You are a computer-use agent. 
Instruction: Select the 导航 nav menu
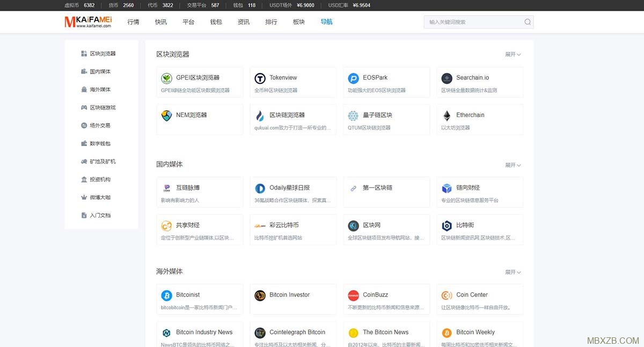tap(326, 22)
